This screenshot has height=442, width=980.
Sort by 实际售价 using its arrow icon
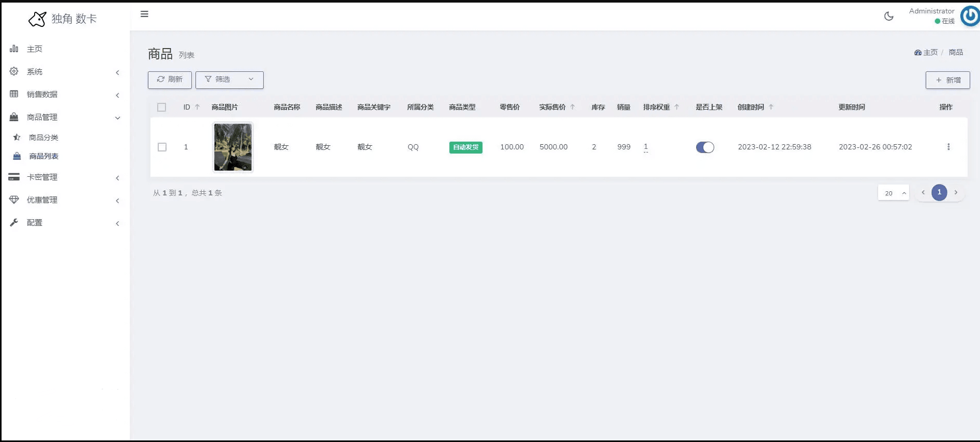pos(572,107)
